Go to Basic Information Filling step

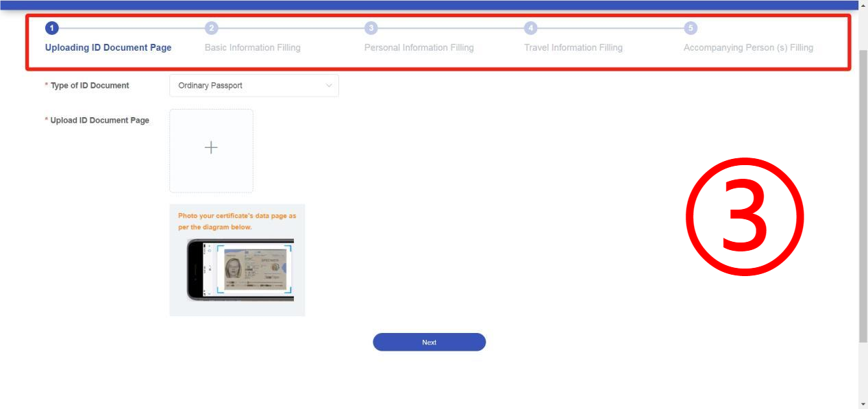[253, 47]
